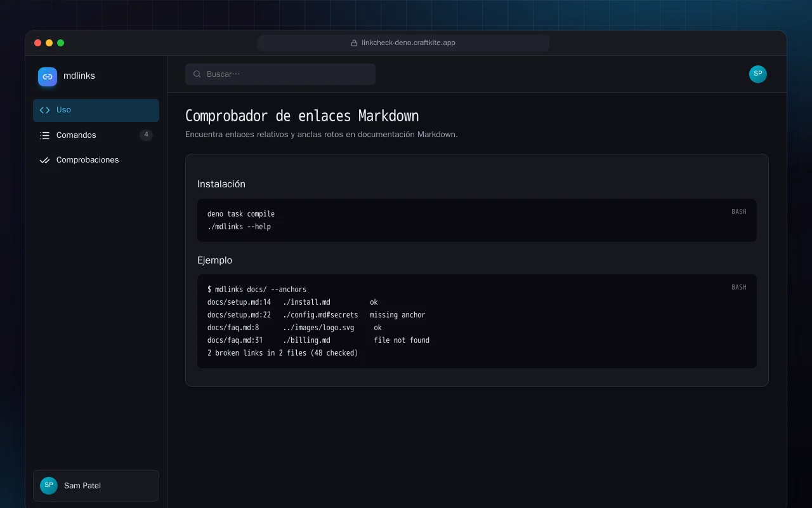Click the 'missing anchor' status text
The image size is (812, 508).
[x=398, y=315]
